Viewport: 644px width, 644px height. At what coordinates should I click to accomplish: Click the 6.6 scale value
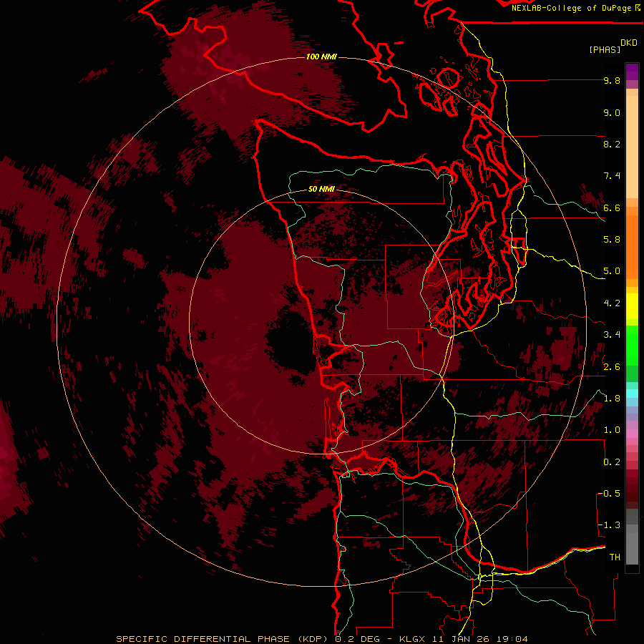click(612, 208)
